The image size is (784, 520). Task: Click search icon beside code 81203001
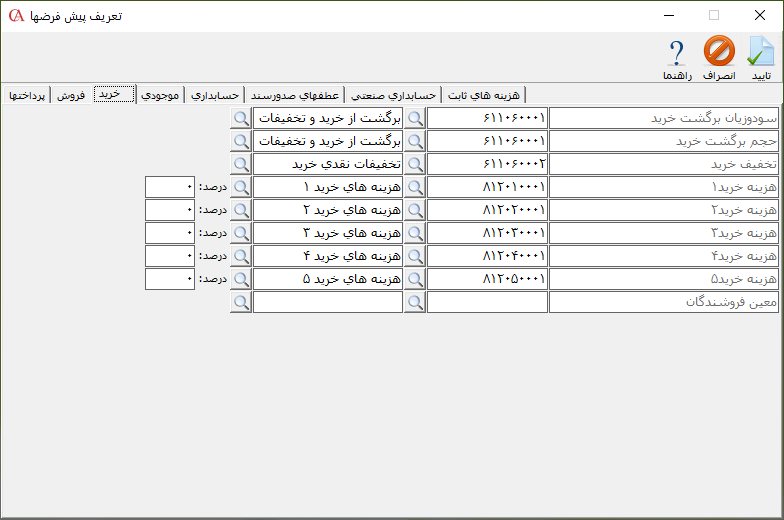pos(415,233)
